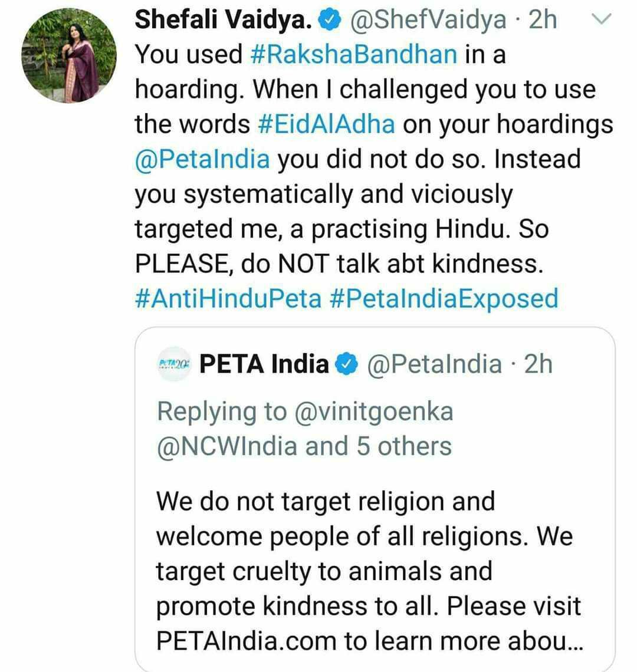Visit the @PetaIndia mention in tweet text
Viewport: 637px width, 672px height.
coord(202,159)
